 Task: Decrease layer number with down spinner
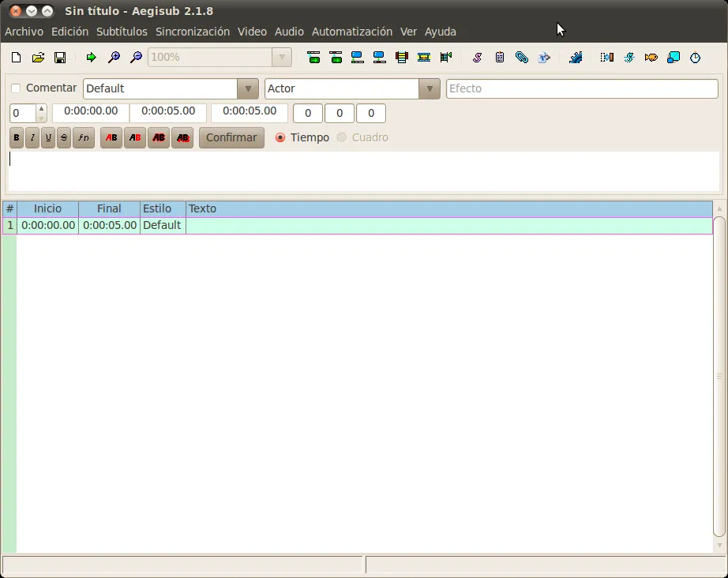(x=41, y=118)
